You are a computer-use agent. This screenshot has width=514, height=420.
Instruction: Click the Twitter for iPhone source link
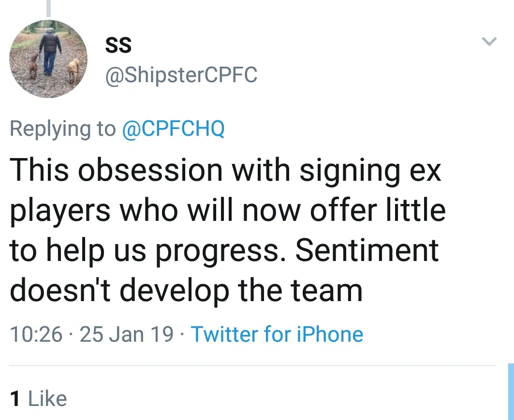[277, 334]
